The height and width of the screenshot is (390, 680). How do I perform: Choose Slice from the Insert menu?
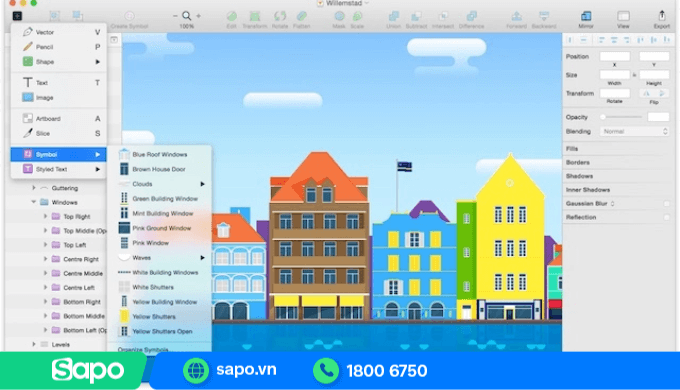[59, 133]
